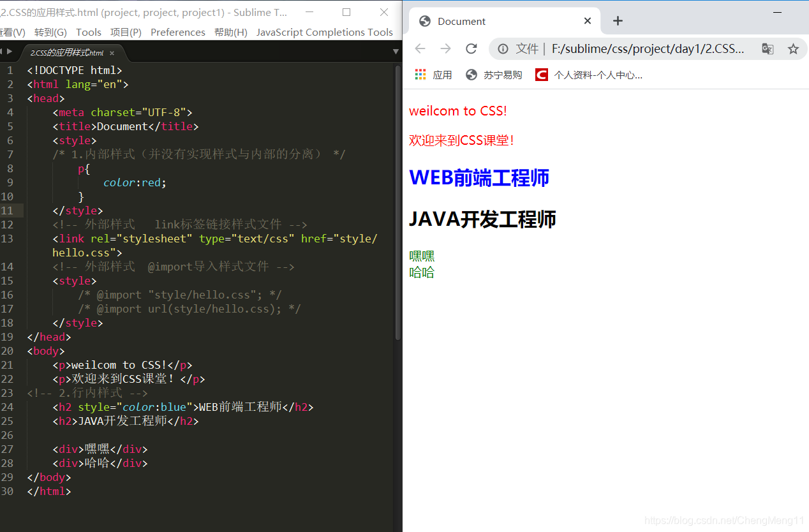Click the link rel="stylesheet" code line
Screen dimensions: 809x532
(215, 246)
